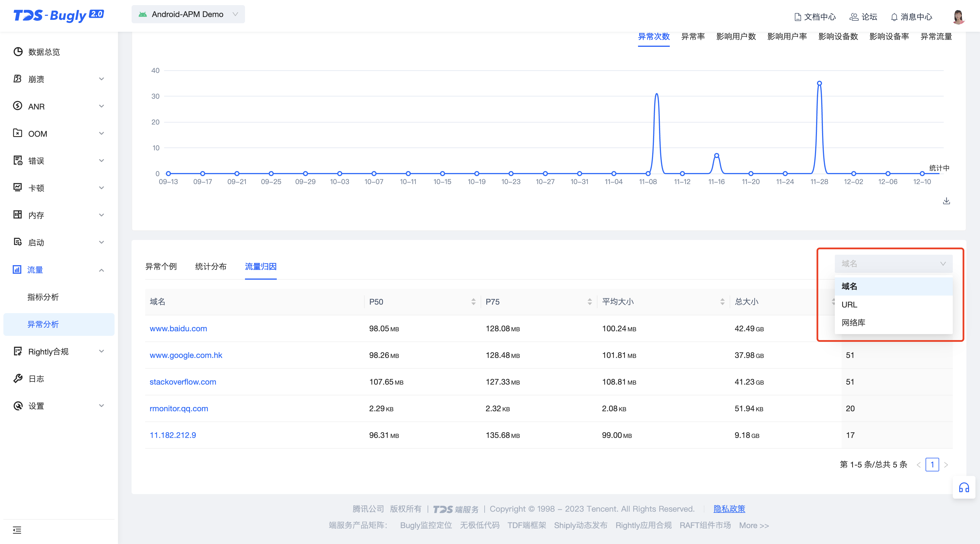Click page 1 in pagination

point(932,465)
